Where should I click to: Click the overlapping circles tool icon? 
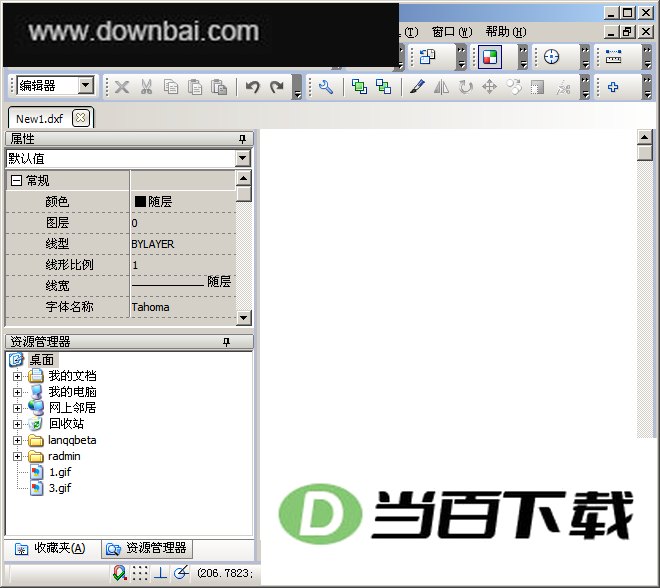(514, 87)
